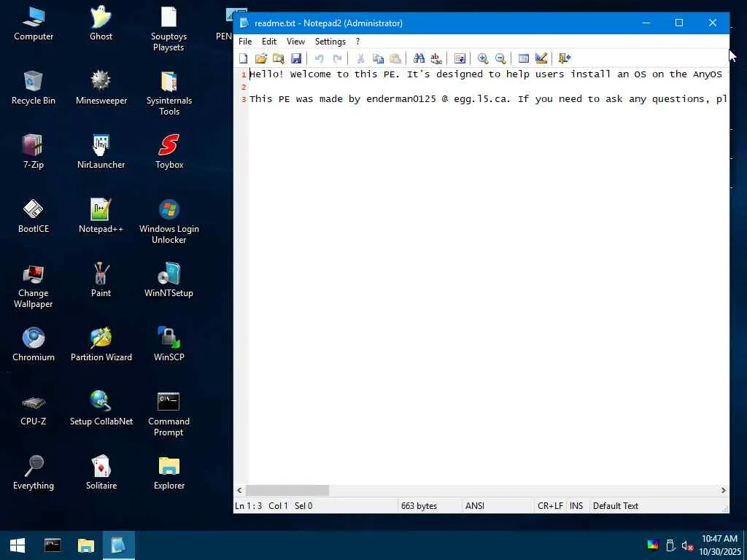This screenshot has width=747, height=560.
Task: Select the Windows Login Unlocker icon
Action: [x=169, y=222]
